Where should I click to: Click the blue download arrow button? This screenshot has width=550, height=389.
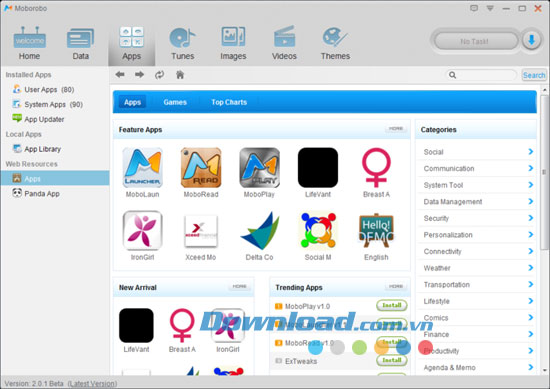[x=531, y=41]
